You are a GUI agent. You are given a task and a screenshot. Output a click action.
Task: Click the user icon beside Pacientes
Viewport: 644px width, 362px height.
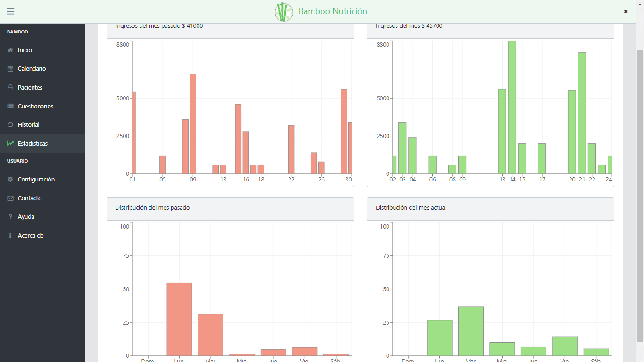[x=10, y=88]
